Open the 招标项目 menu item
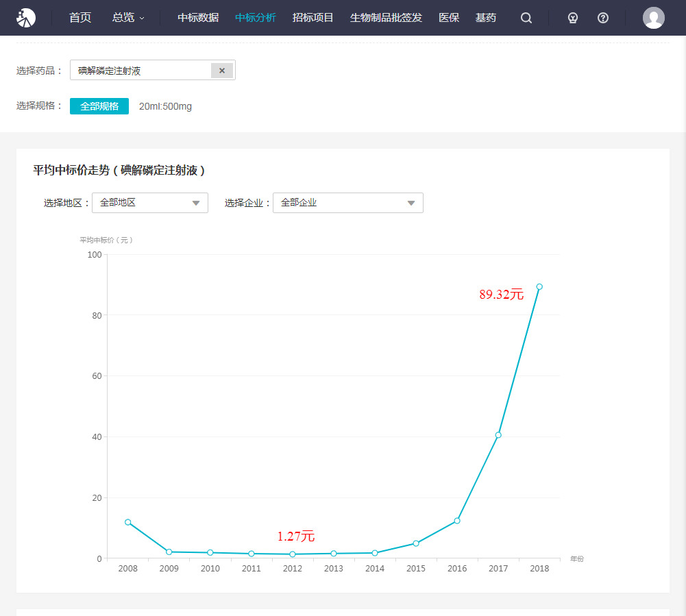Image resolution: width=686 pixels, height=616 pixels. coord(313,18)
